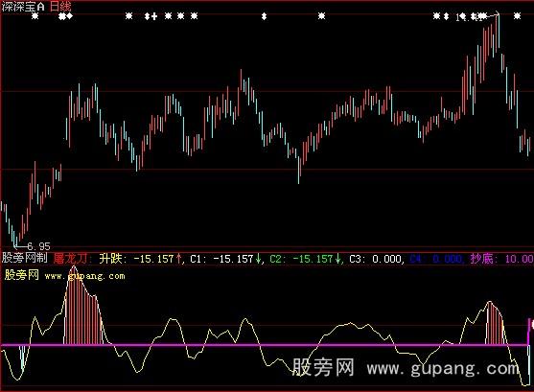Click the white down arrow after C1

tap(258, 259)
